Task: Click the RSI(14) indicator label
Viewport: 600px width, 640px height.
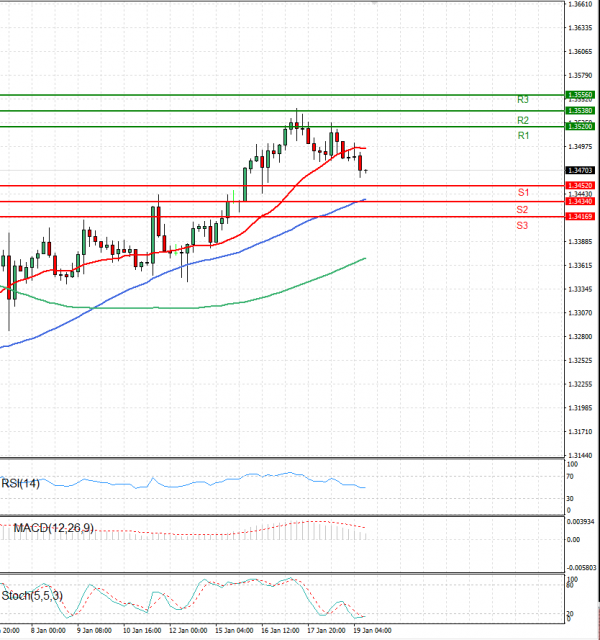Action: (x=20, y=484)
